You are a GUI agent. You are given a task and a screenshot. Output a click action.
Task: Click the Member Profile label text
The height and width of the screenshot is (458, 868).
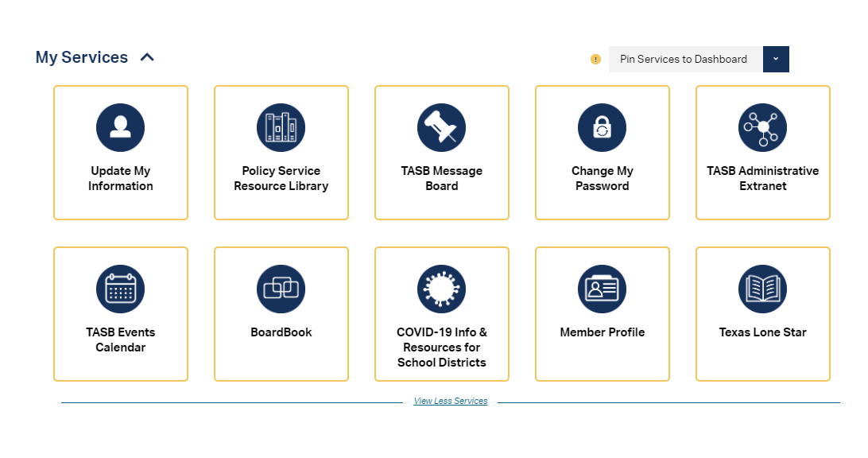[603, 332]
